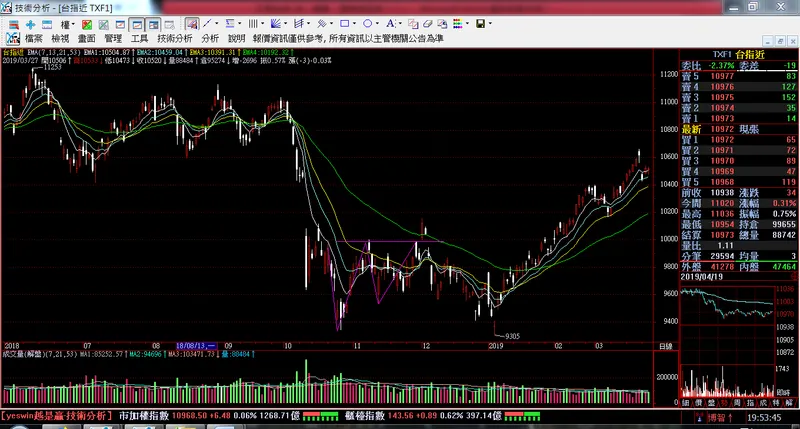The image size is (800, 429).
Task: Expand the parallel lines tool dropdown arrow
Action: (331, 23)
